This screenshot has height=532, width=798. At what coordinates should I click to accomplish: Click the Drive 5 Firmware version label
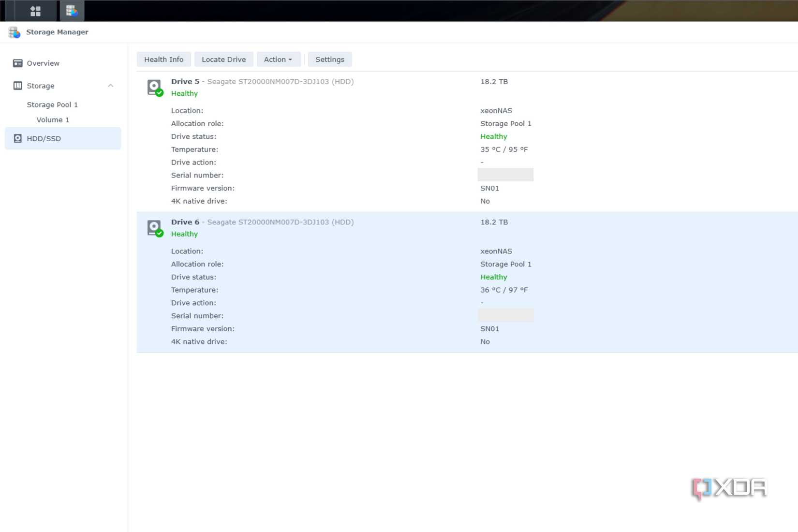click(203, 188)
